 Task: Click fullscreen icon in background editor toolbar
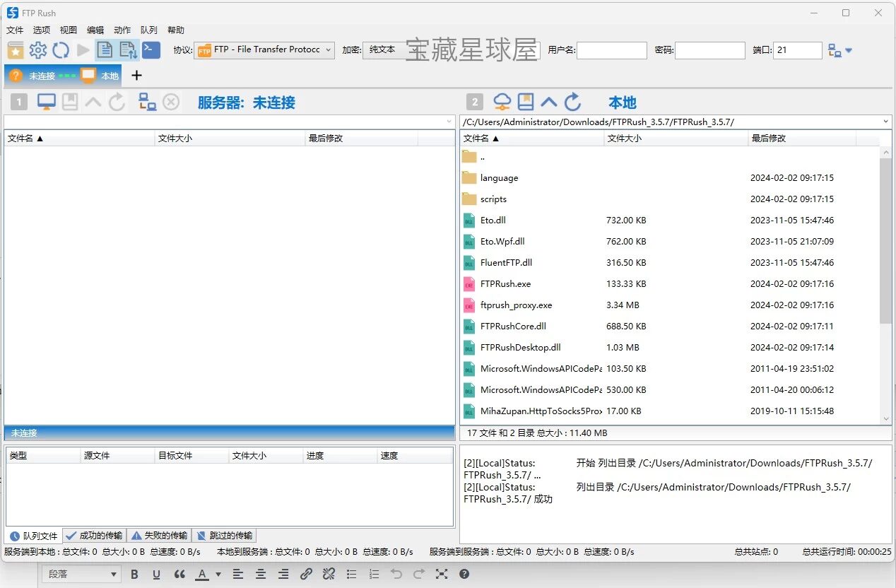442,574
